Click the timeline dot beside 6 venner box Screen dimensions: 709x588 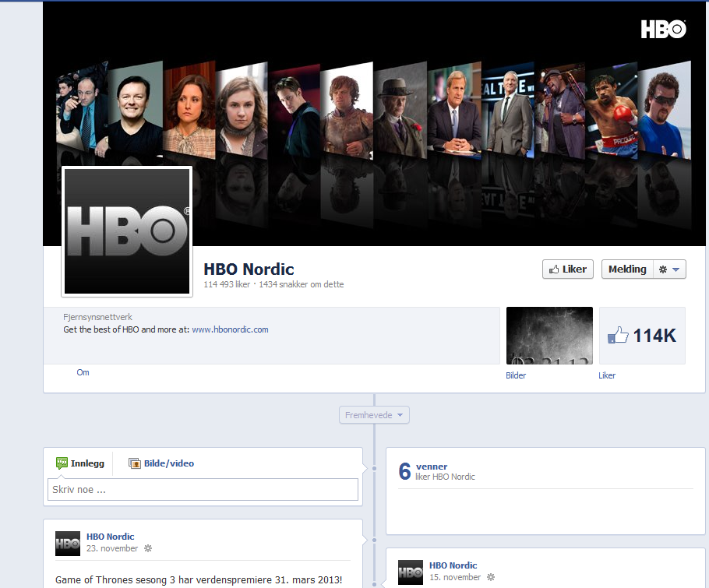375,468
